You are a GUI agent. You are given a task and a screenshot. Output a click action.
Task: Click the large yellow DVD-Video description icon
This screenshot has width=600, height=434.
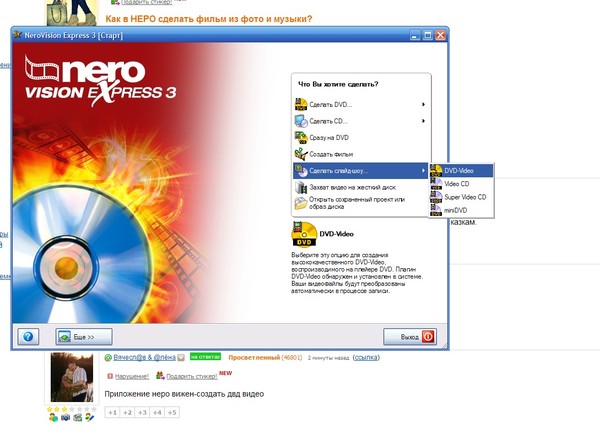pos(304,234)
